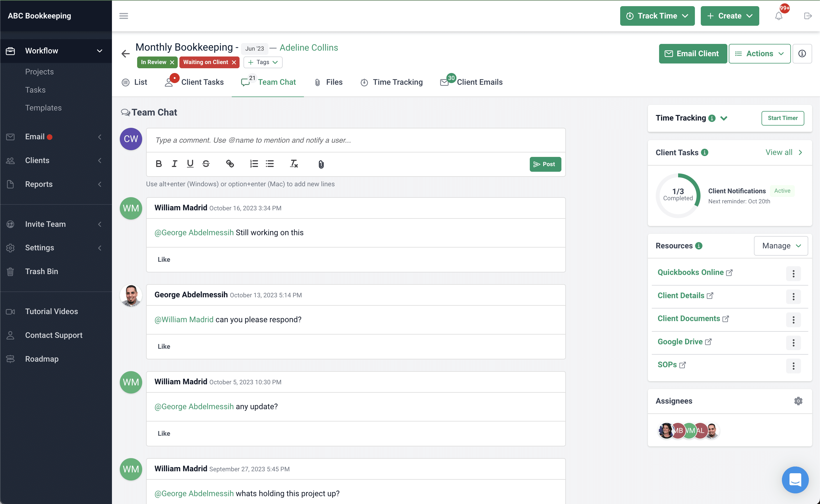Toggle the Waiting on Client status tag off
This screenshot has height=504, width=820.
[234, 62]
